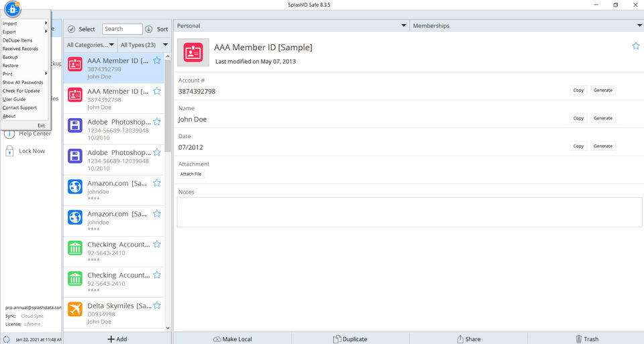Star the first AAA Member ID list item
Viewport: 644px width, 344px height.
(x=157, y=60)
